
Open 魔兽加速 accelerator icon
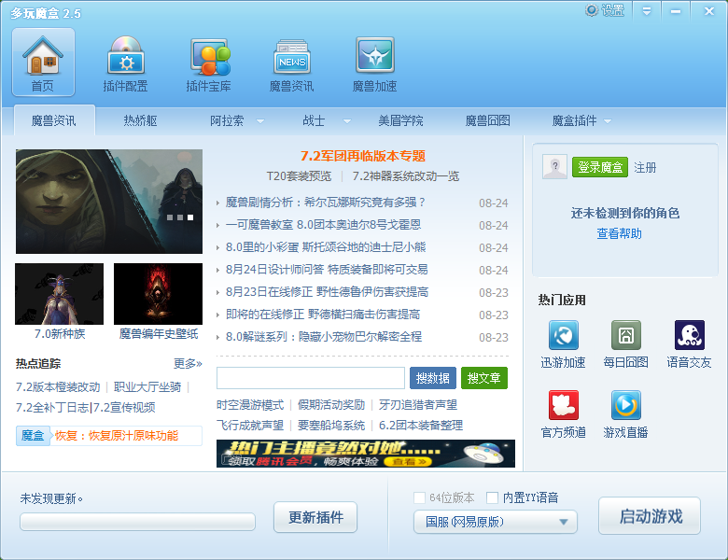375,55
